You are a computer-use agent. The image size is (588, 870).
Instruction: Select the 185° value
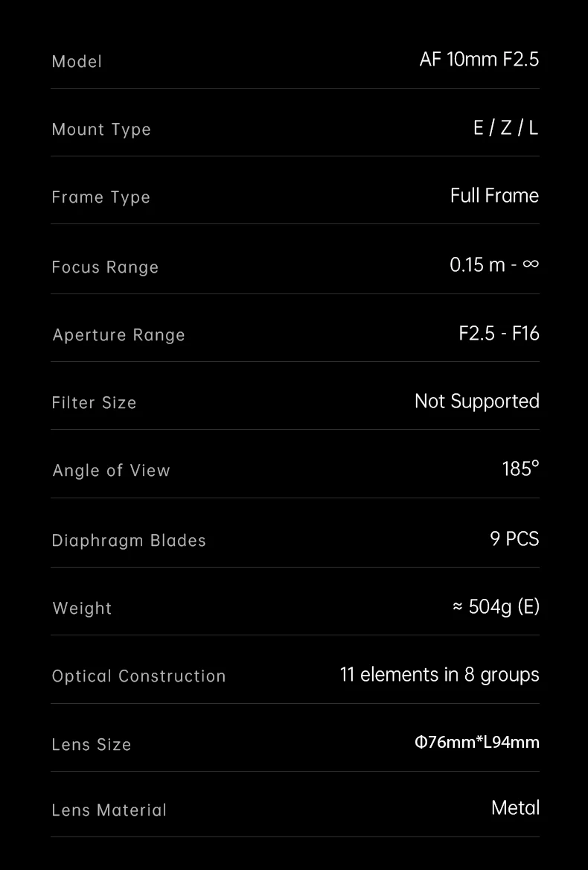coord(520,469)
